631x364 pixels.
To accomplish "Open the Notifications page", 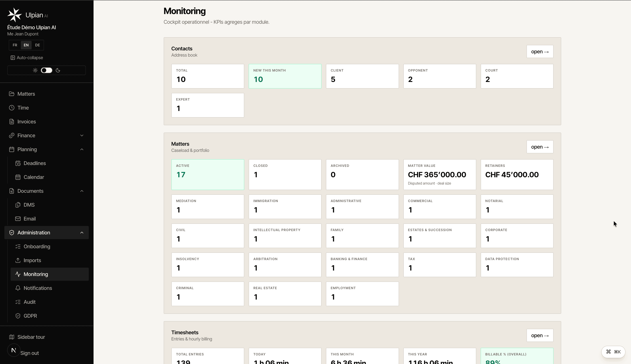I will [x=50, y=288].
